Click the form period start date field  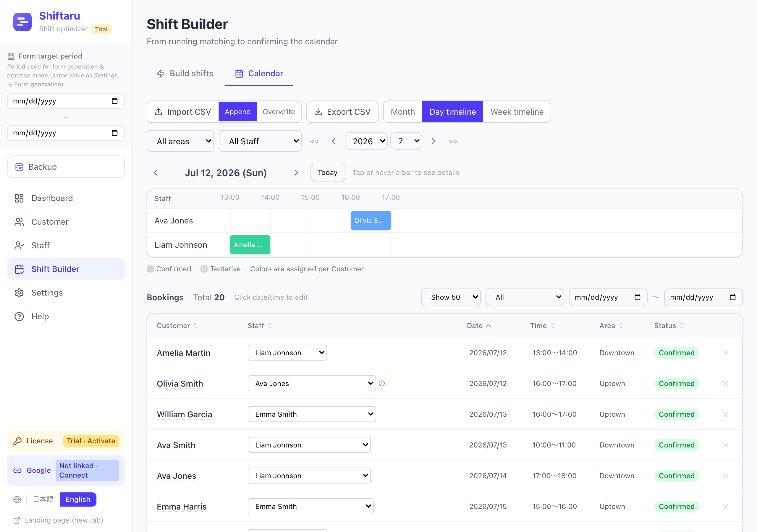pos(66,101)
